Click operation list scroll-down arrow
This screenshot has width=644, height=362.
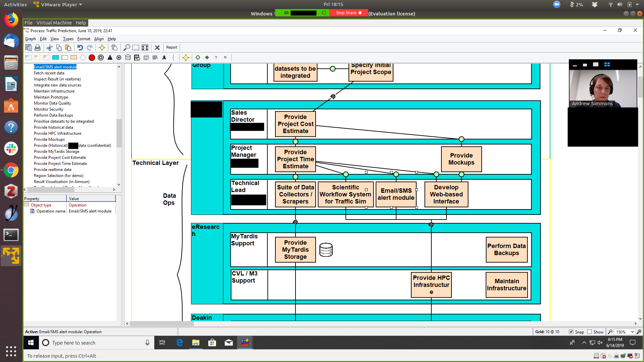pyautogui.click(x=119, y=185)
